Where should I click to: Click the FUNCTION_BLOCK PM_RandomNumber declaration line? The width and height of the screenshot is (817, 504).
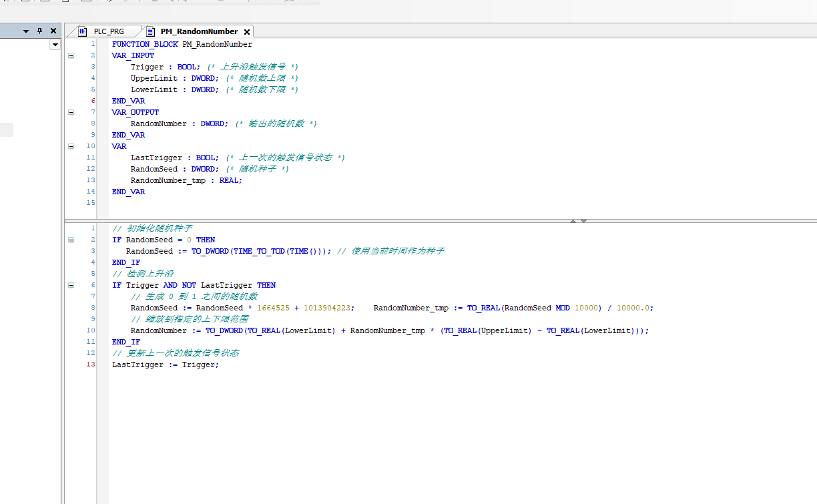coord(182,44)
